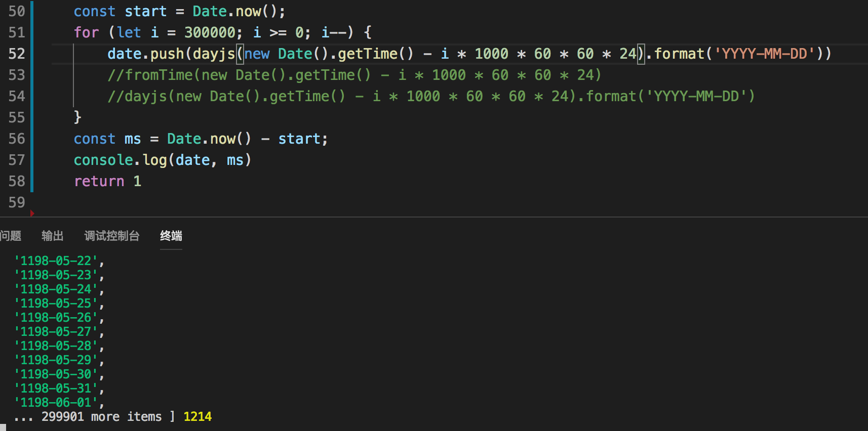868x431 pixels.
Task: Click terminal output '1198-05-25'
Action: pos(56,304)
